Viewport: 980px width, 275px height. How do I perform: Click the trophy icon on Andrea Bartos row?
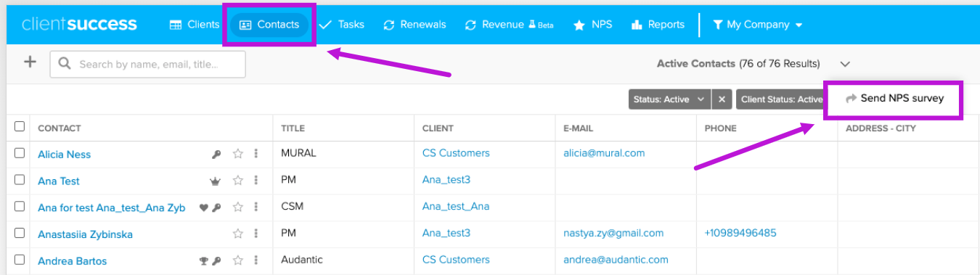point(204,261)
